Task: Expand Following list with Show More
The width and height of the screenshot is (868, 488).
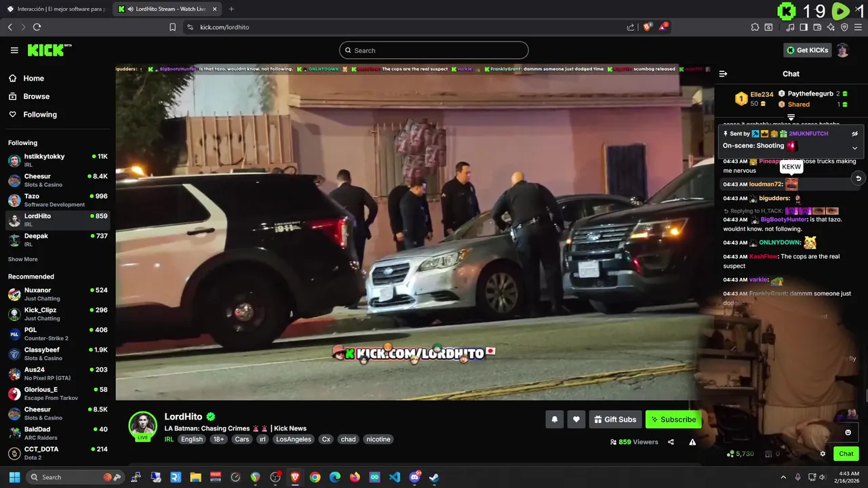Action: tap(23, 259)
